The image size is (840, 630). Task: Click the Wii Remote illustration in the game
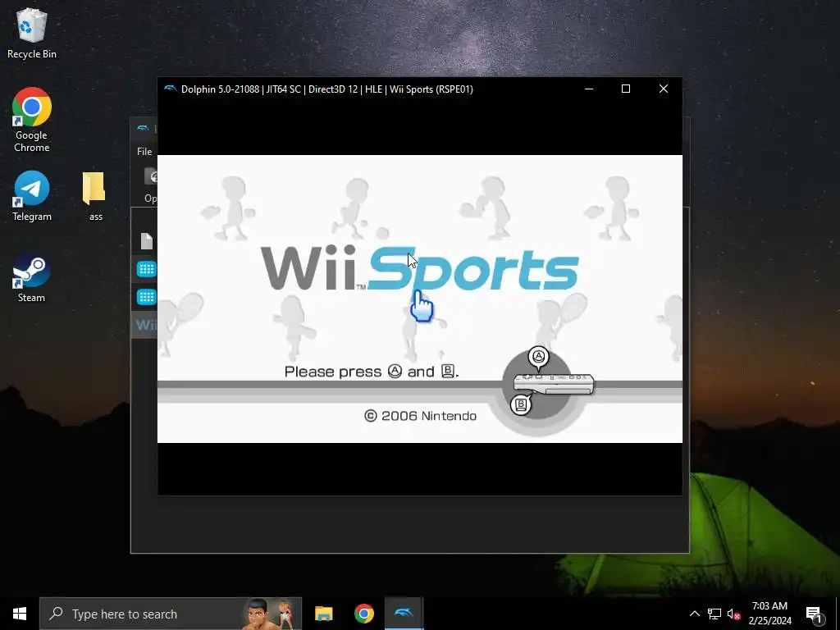pyautogui.click(x=554, y=384)
